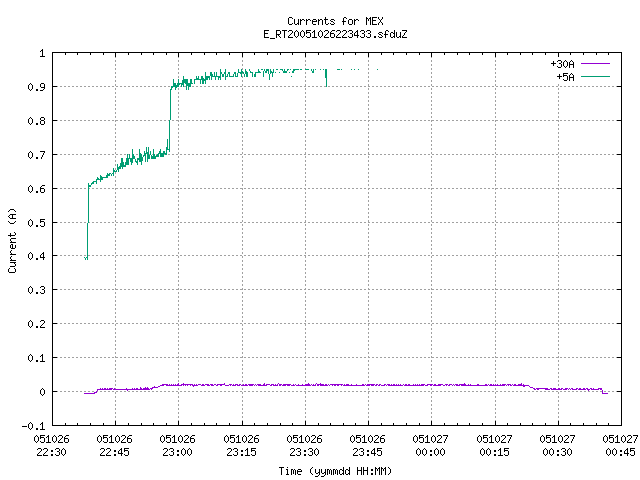Viewport: 640px width, 480px height.
Task: Select the file name E_RT20051026223433.sfduZ
Action: coord(335,34)
